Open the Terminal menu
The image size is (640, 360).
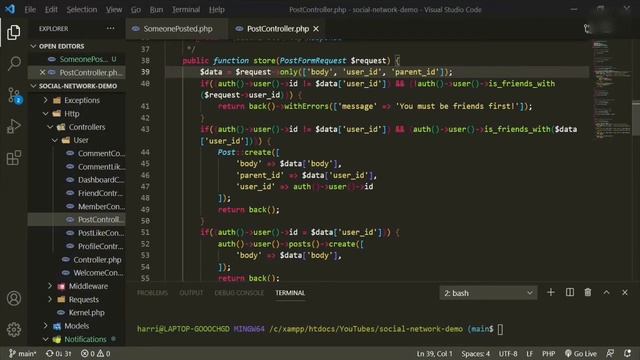click(x=186, y=9)
